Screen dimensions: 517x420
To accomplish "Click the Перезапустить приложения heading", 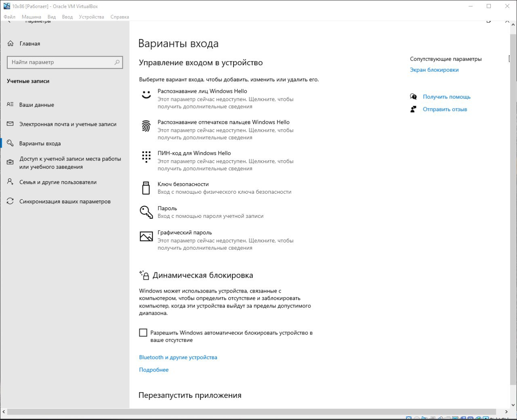I will pos(190,395).
